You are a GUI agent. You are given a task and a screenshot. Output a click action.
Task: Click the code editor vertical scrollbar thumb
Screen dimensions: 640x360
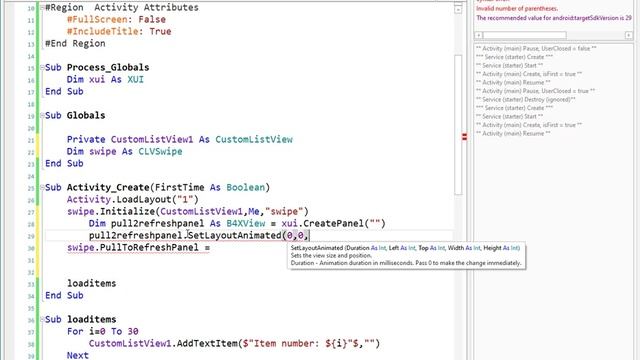pyautogui.click(x=458, y=124)
